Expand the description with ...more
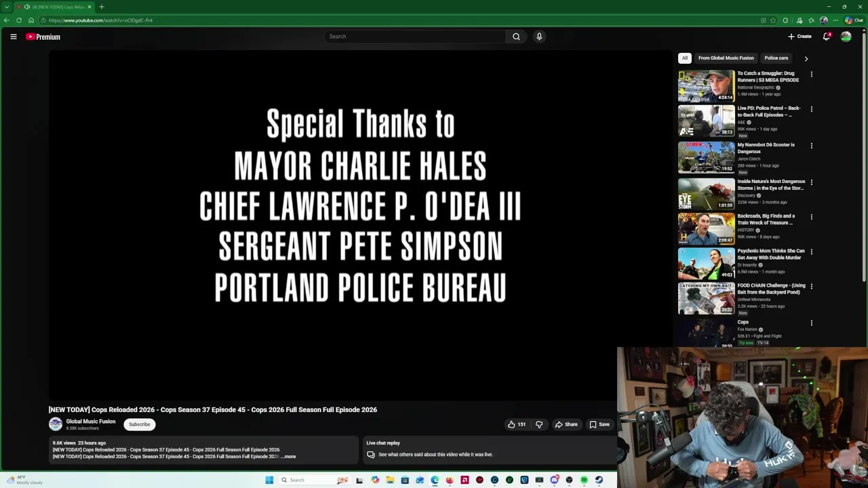 pyautogui.click(x=289, y=456)
